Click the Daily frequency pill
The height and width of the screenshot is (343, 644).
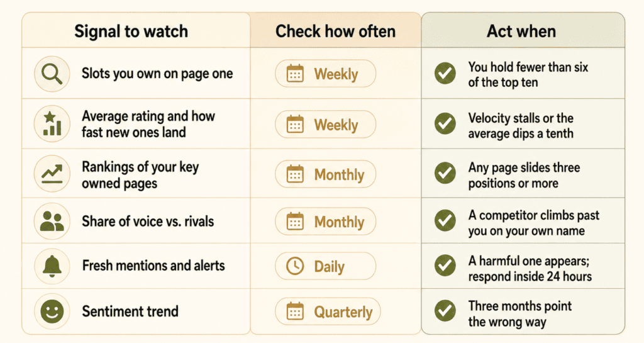pyautogui.click(x=325, y=266)
